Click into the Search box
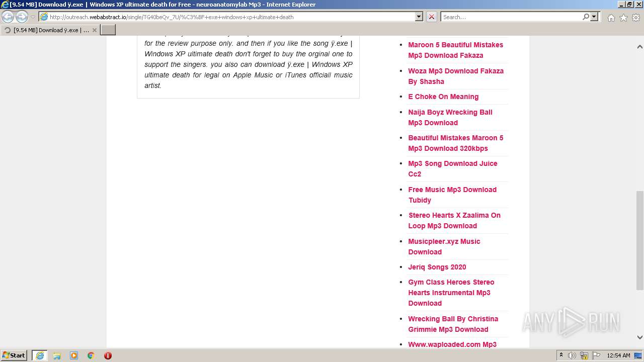Screen dimensions: 644x362 511,17
